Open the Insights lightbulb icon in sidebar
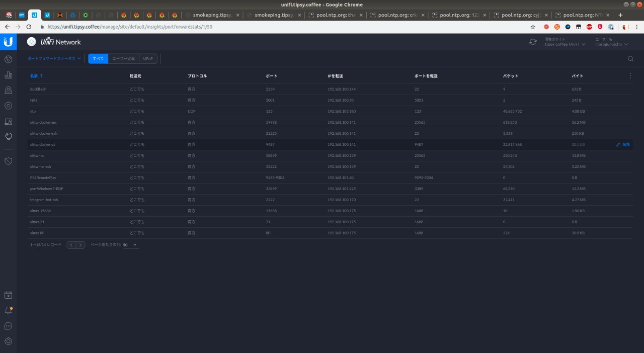 tap(8, 136)
